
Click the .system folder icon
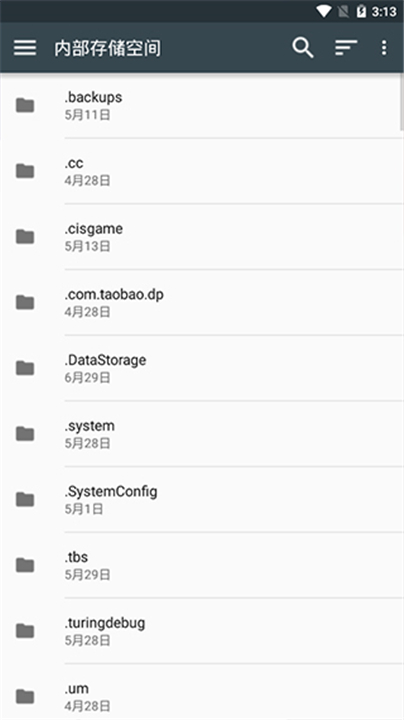[25, 434]
